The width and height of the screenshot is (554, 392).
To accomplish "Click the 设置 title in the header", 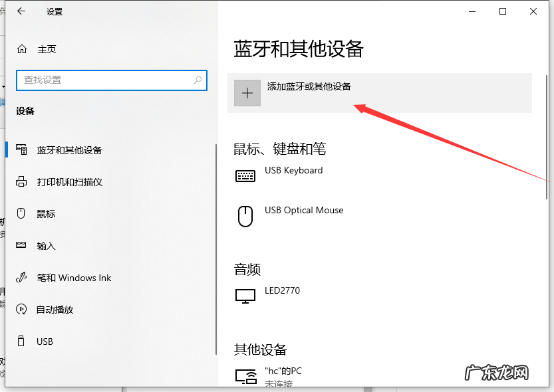I will pos(54,11).
